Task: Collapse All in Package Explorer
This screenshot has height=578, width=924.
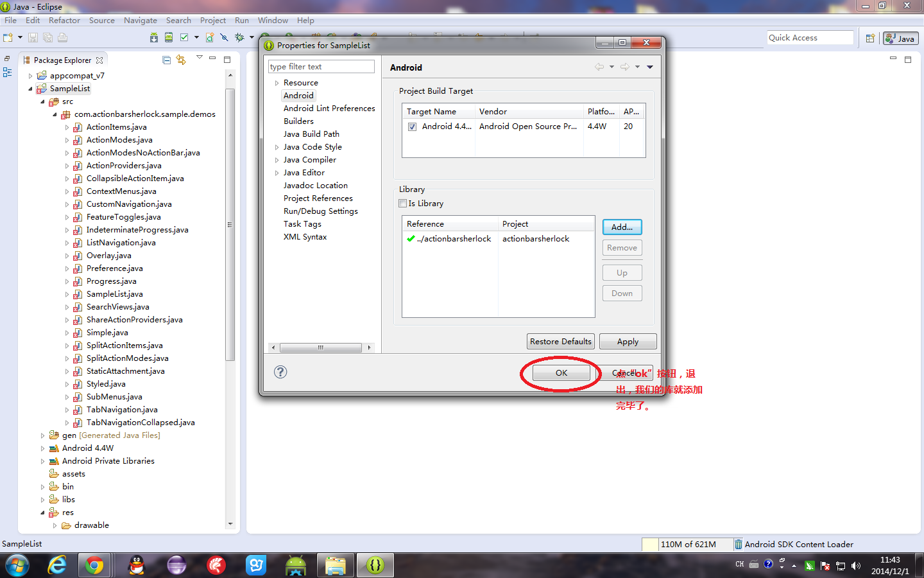Action: 167,60
